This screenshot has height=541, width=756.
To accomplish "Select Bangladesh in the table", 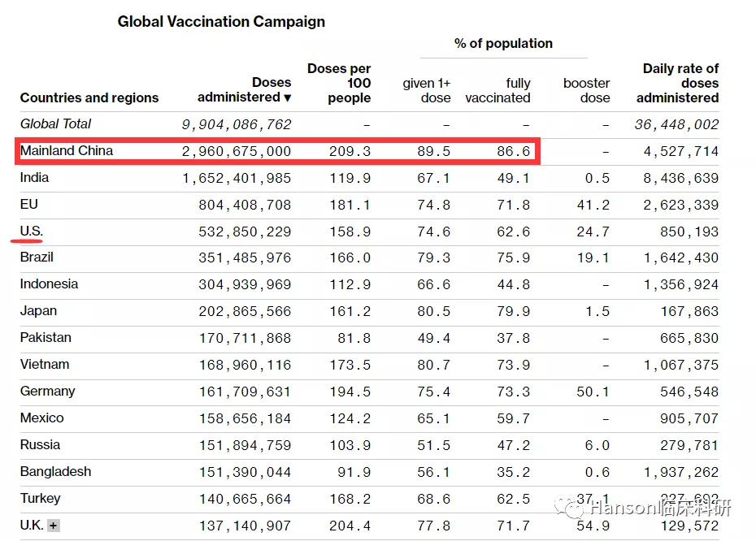I will point(55,472).
